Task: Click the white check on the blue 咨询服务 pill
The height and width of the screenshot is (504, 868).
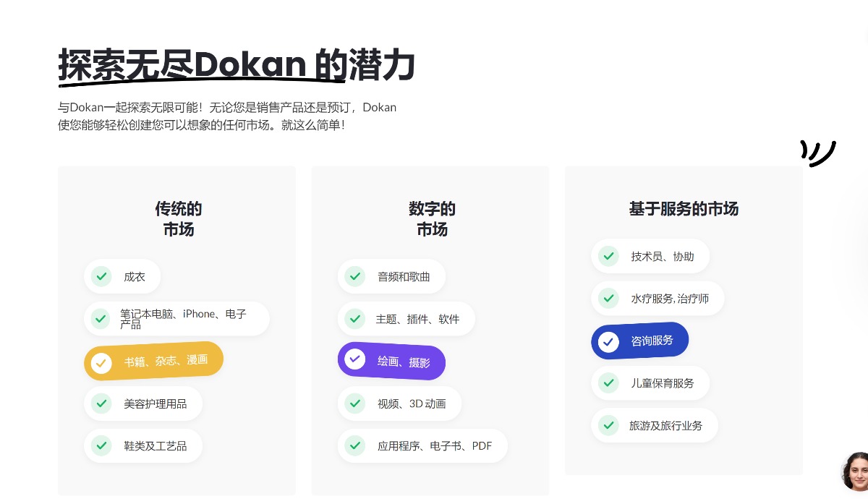Action: pyautogui.click(x=608, y=342)
